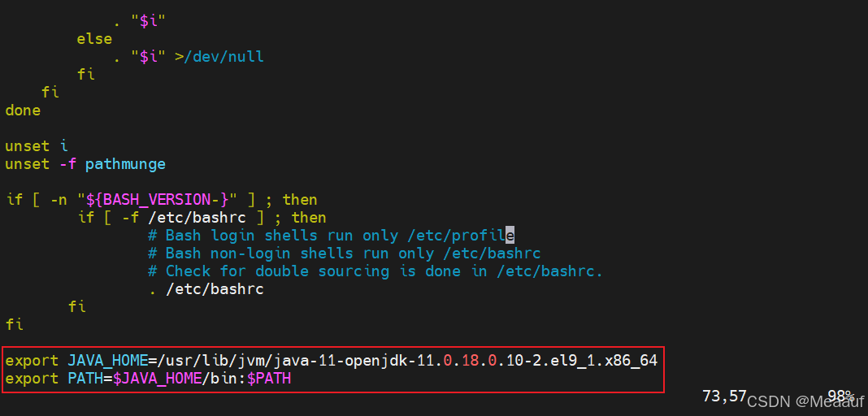Click the JAVA_HOME variable name in export line

(x=107, y=362)
